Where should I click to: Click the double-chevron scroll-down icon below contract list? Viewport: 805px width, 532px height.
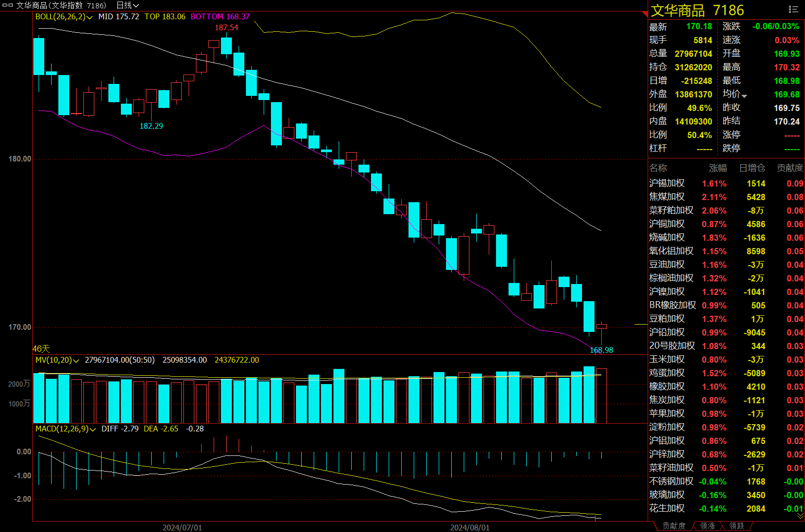coord(801,516)
